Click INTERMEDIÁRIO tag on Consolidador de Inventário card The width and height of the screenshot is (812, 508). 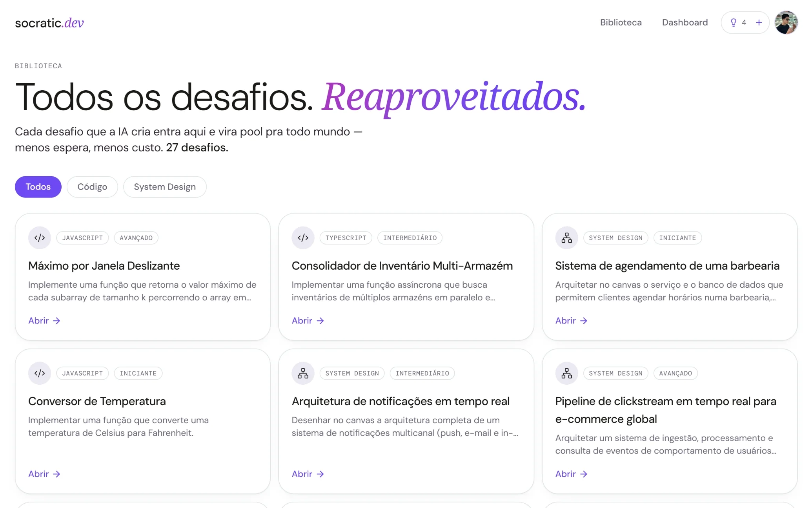pyautogui.click(x=410, y=238)
